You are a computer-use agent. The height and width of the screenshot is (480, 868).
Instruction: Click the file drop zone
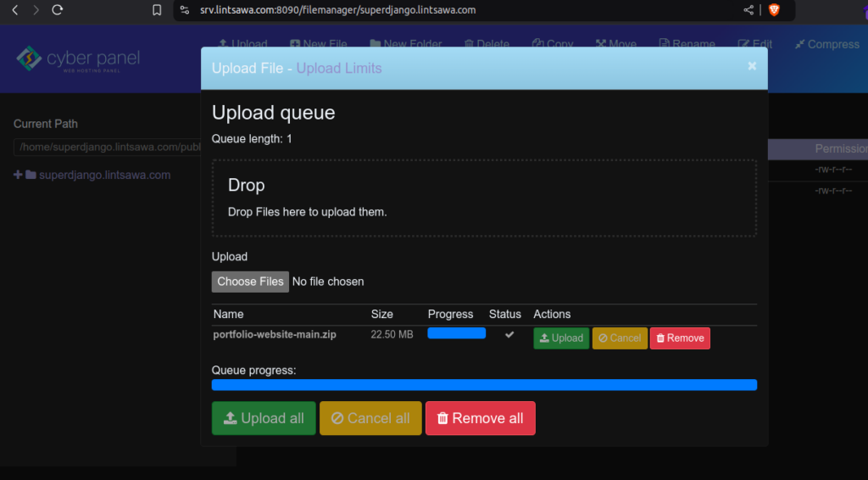(484, 198)
